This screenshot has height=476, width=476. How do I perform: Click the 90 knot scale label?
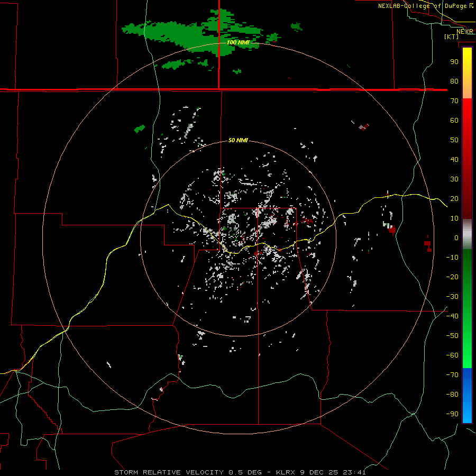[454, 62]
